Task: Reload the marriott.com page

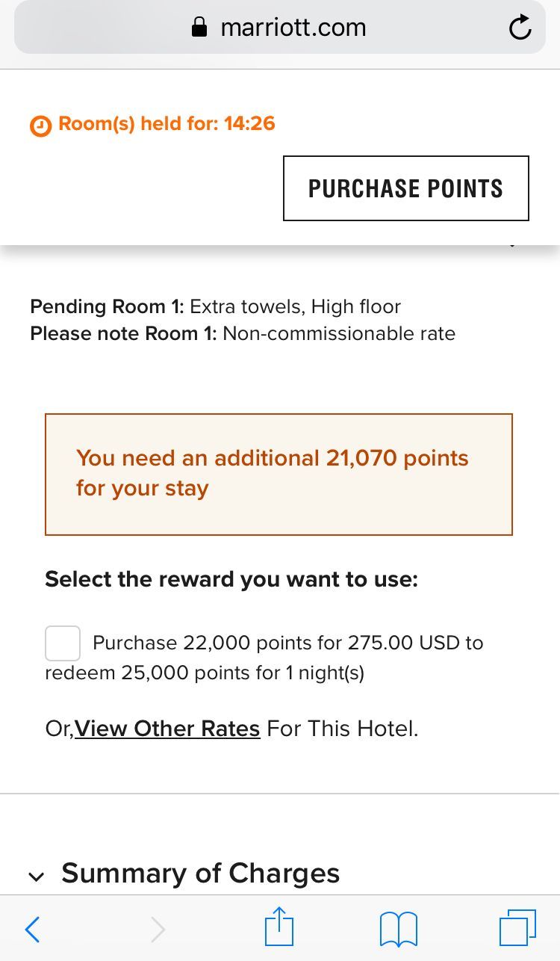Action: [520, 28]
